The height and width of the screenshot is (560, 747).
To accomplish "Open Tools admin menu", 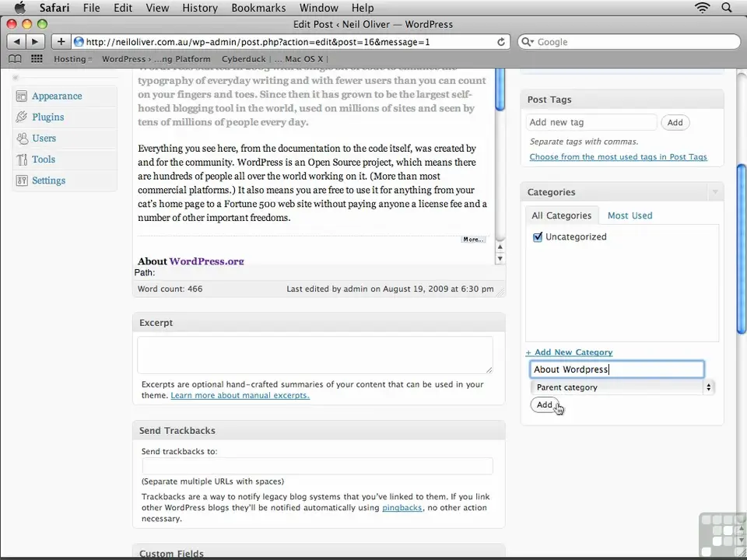I will pos(44,159).
